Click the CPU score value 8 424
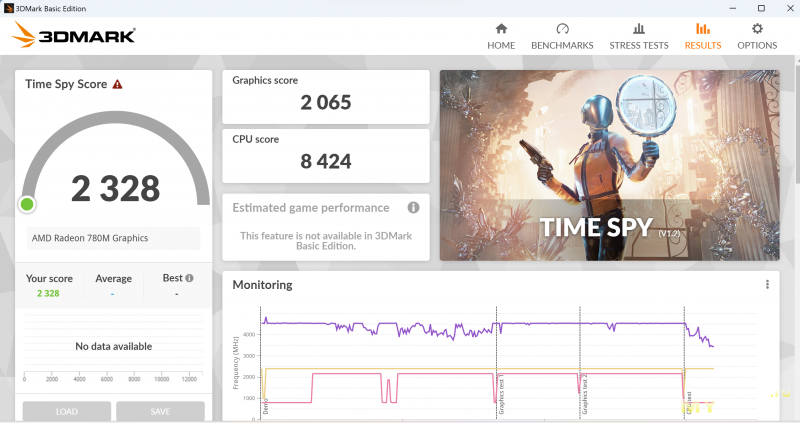 pyautogui.click(x=326, y=162)
